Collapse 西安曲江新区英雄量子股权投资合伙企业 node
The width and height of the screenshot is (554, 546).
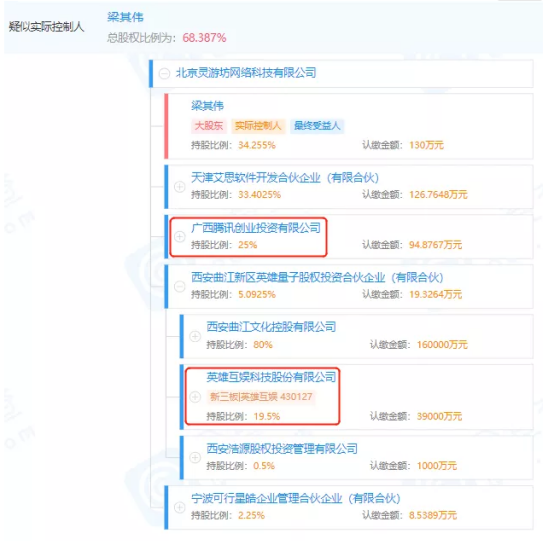point(179,286)
